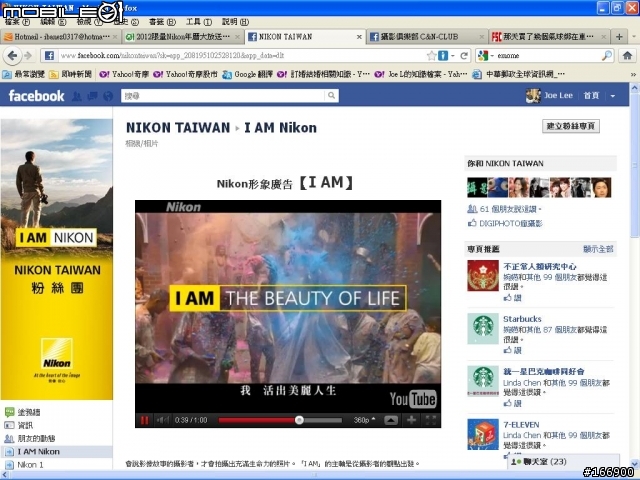
Task: Open the 工具 (Tools) menu
Action: (199, 22)
